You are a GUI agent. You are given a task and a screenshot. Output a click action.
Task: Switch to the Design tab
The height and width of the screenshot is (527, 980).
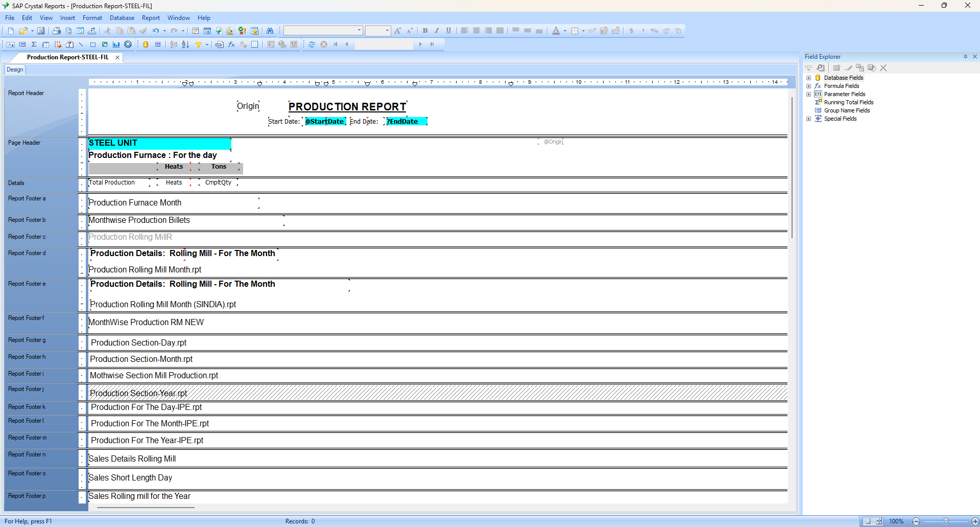pos(15,70)
